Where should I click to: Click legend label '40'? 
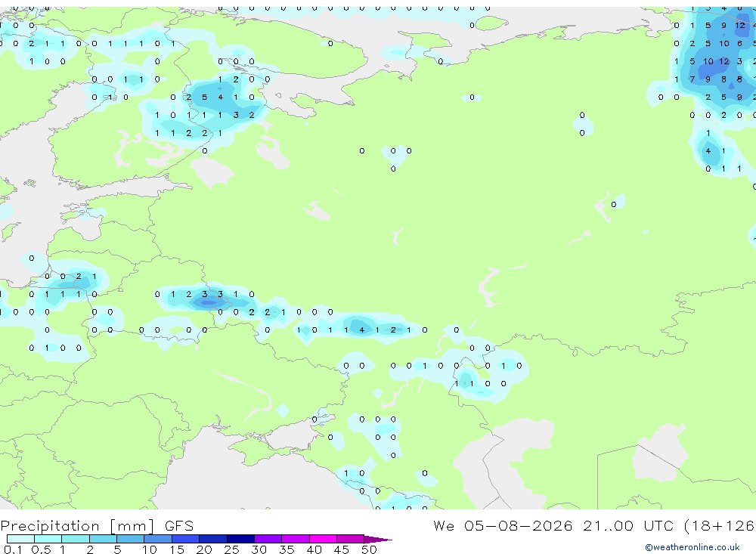(x=314, y=549)
